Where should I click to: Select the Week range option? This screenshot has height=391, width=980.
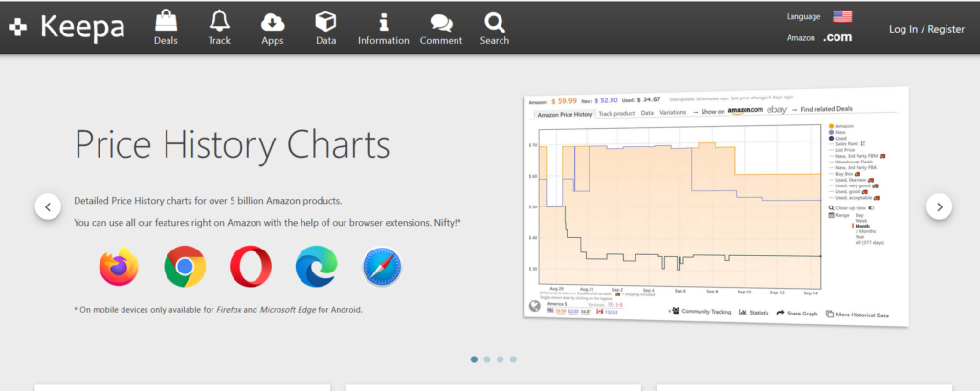pos(861,221)
